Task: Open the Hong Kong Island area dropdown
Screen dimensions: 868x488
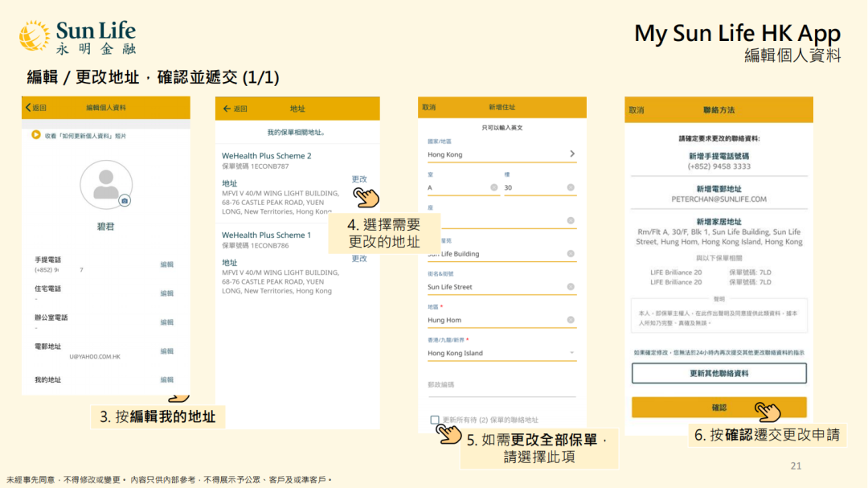Action: (x=502, y=353)
